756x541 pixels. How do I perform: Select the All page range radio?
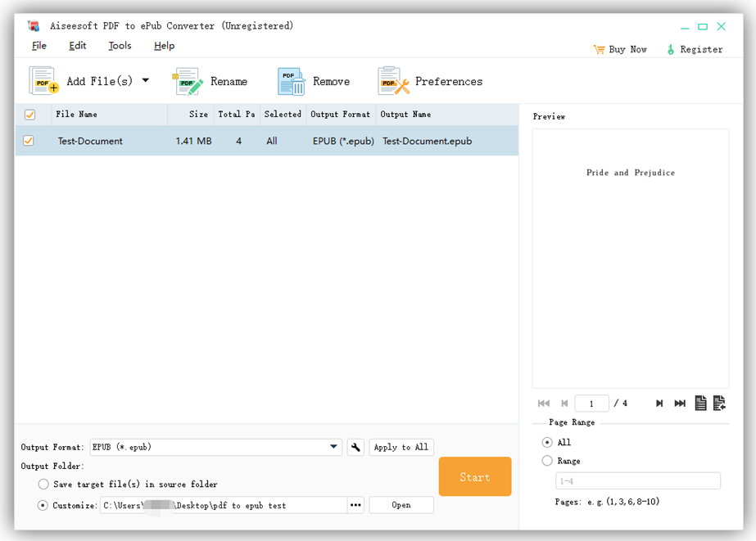pos(547,442)
